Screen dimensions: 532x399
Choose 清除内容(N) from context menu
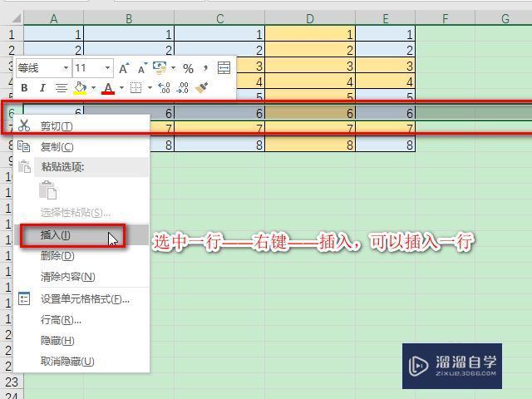pos(81,277)
